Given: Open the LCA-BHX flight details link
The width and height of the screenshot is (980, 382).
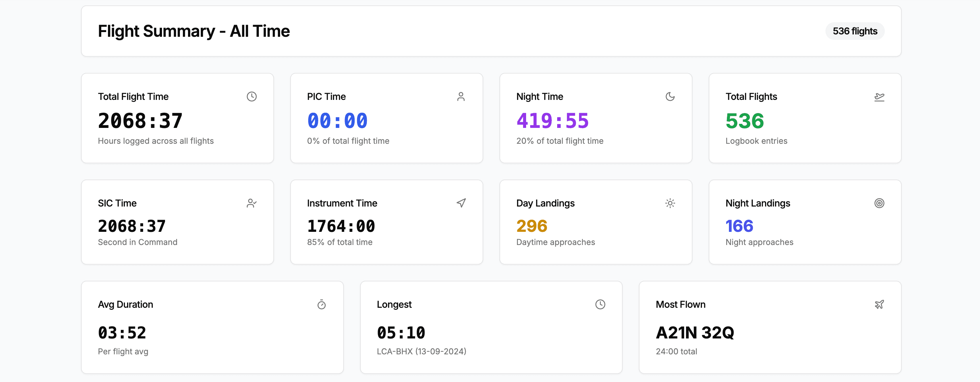Looking at the screenshot, I should 421,351.
